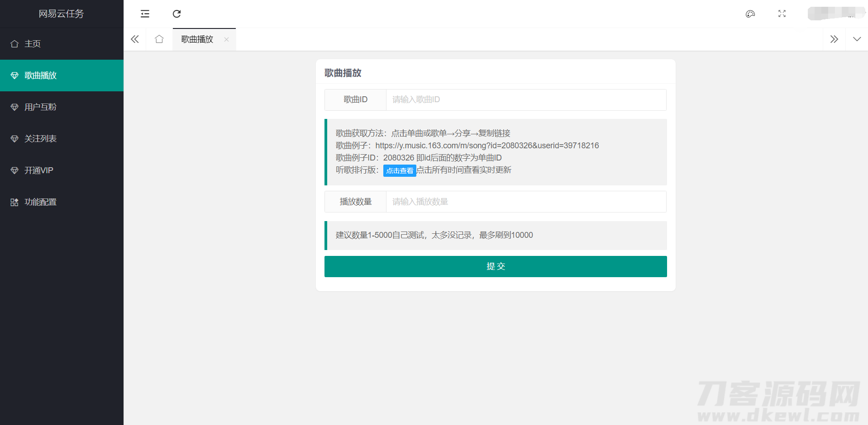The image size is (868, 425).
Task: Open the theme palette icon
Action: click(750, 14)
